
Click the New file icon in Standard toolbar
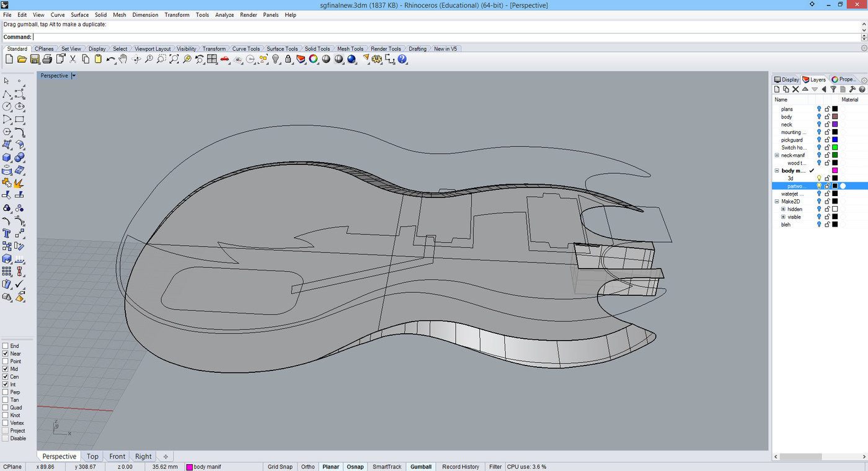[9, 59]
